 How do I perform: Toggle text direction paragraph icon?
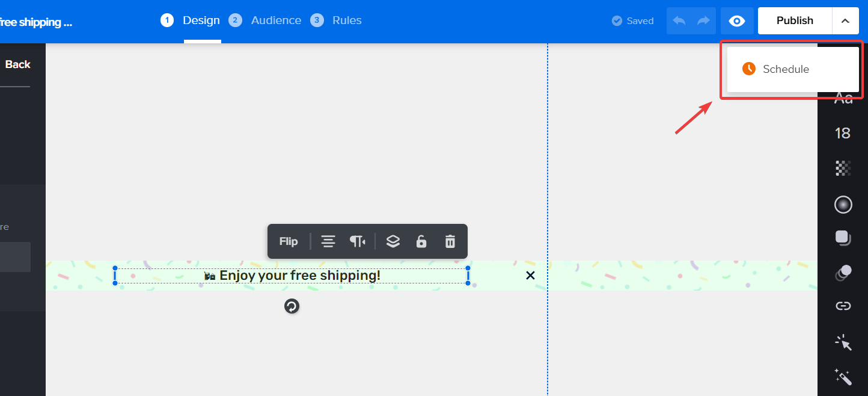[358, 241]
